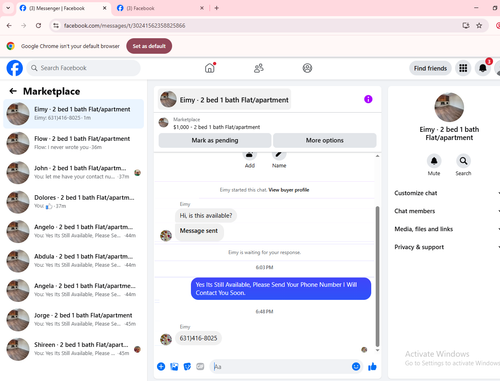
Task: Open a new Chrome tab
Action: coord(217,8)
